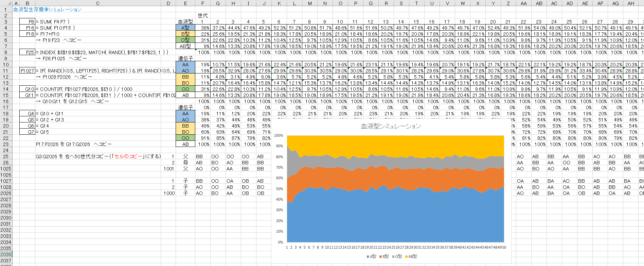Select the yellow B型 cell in row 5

click(x=185, y=34)
